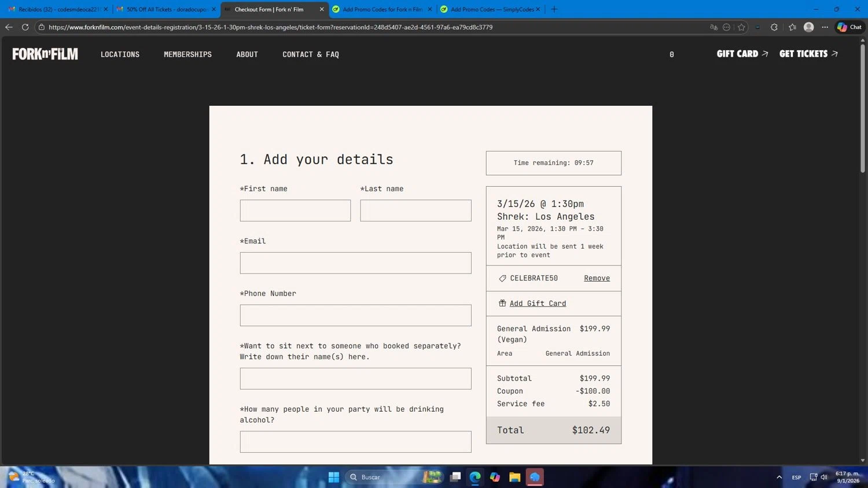Click the page vertical scrollbar

863,108
